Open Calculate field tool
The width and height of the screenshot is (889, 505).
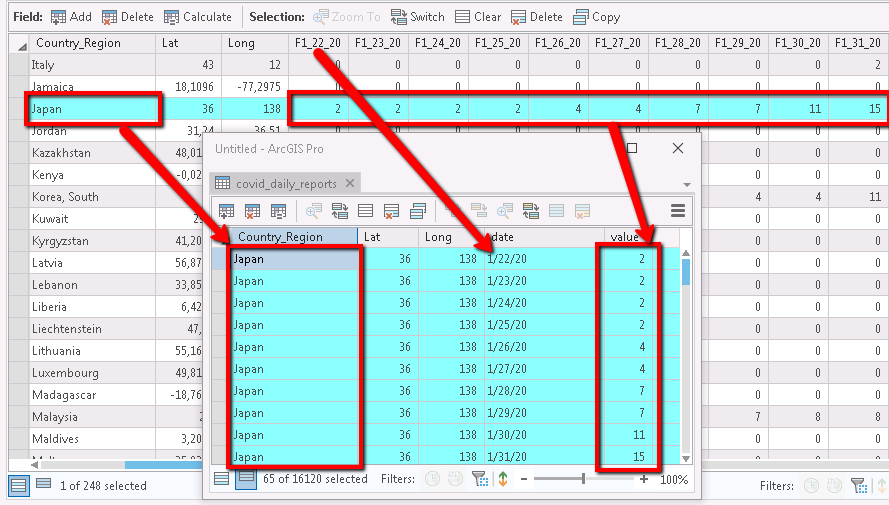(197, 17)
